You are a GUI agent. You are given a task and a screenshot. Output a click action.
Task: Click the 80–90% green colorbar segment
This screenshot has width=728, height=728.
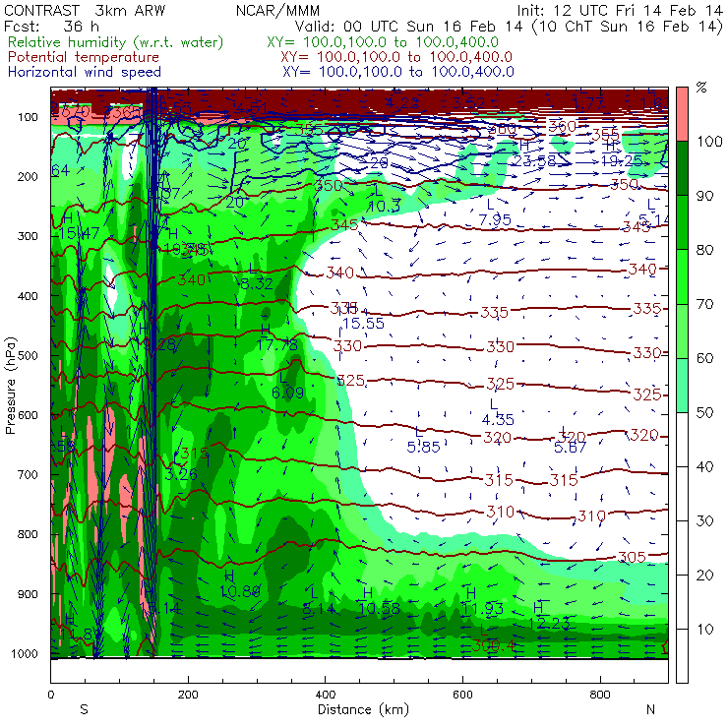[x=682, y=222]
